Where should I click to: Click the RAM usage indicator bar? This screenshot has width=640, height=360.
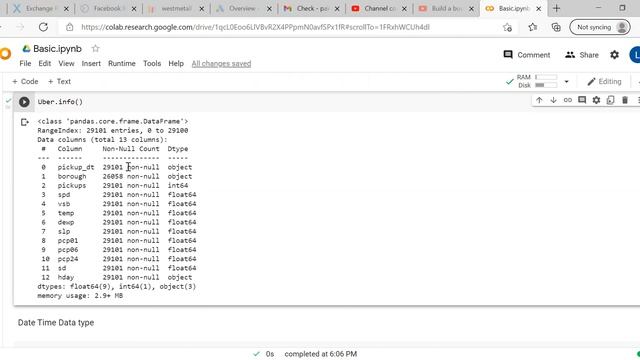coord(546,77)
